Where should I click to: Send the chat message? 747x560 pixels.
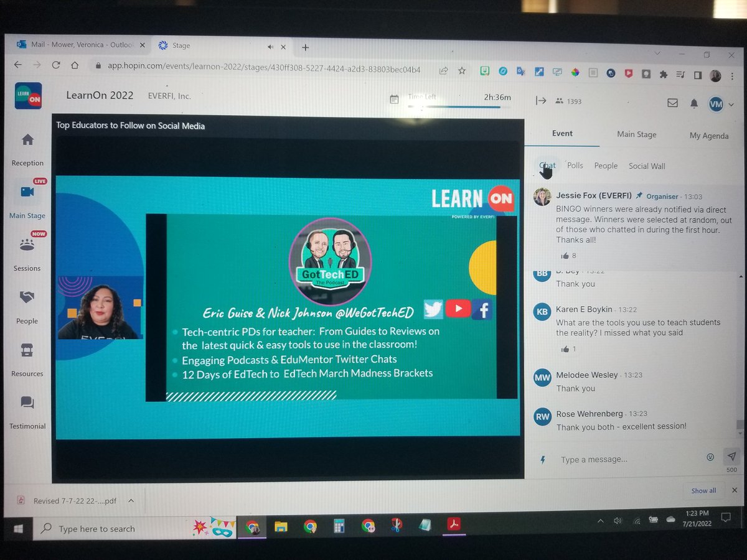731,456
